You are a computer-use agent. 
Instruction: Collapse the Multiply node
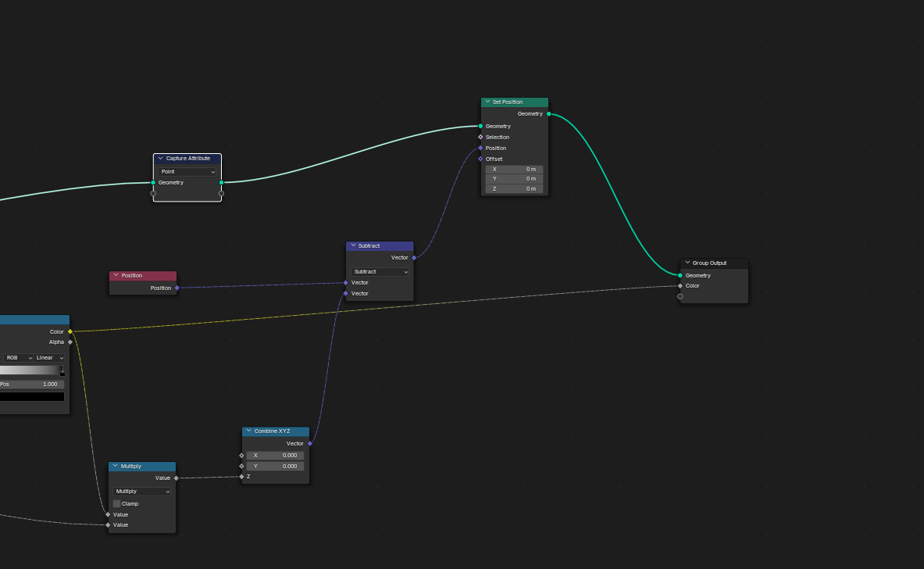pos(115,466)
